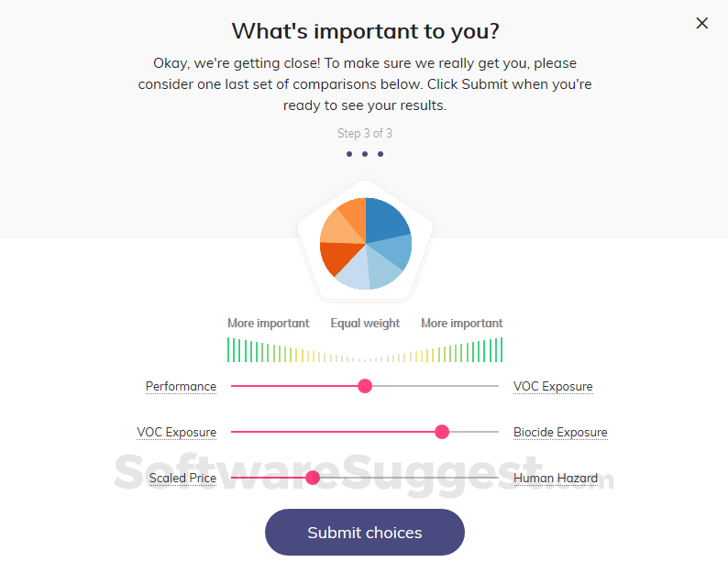Go to the first step dot

coord(349,154)
